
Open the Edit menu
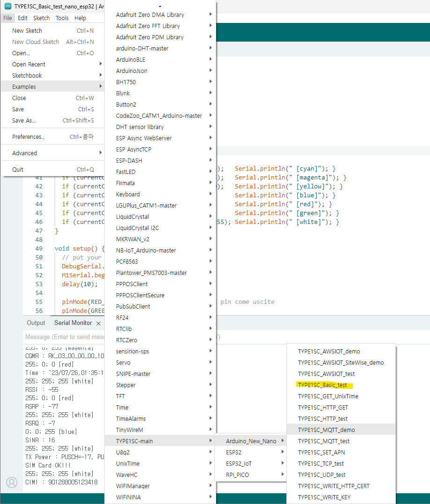[x=22, y=18]
